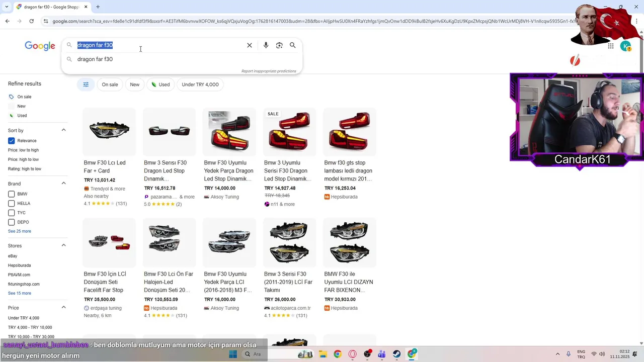Close the dragon far f30 tab

pyautogui.click(x=86, y=7)
